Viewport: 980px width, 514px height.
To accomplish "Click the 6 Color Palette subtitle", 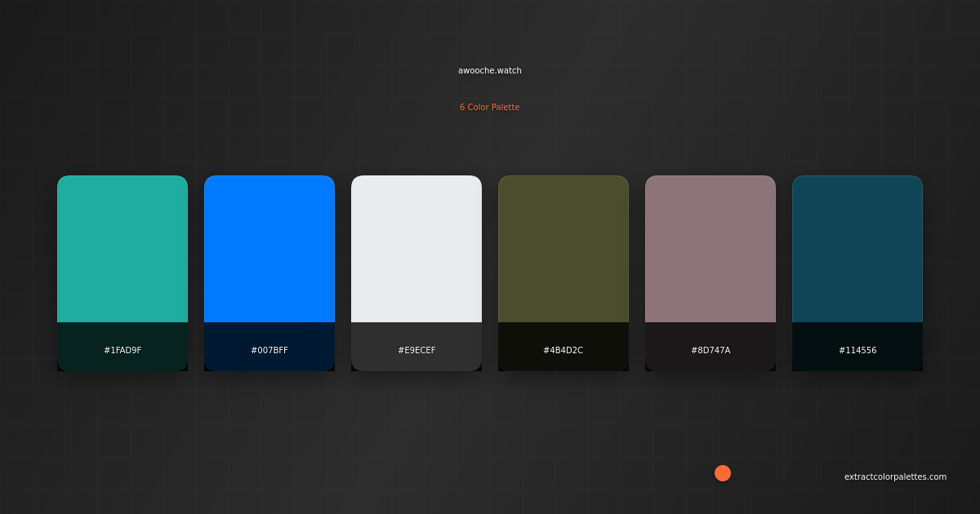I will 490,107.
